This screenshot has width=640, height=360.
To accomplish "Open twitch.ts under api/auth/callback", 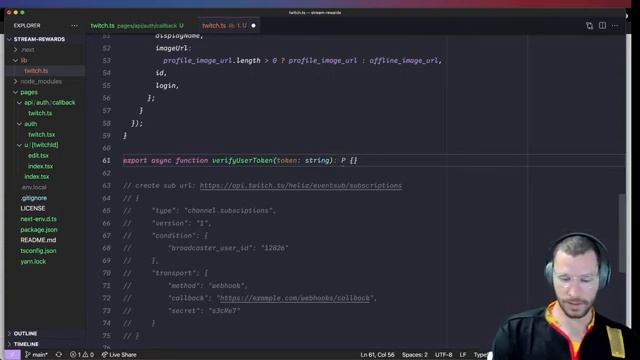I will [x=40, y=113].
